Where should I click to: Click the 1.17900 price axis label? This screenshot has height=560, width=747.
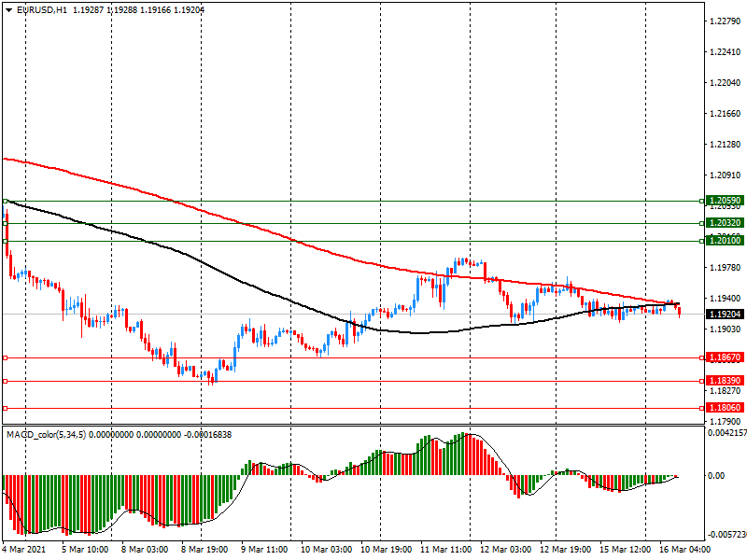(x=726, y=422)
